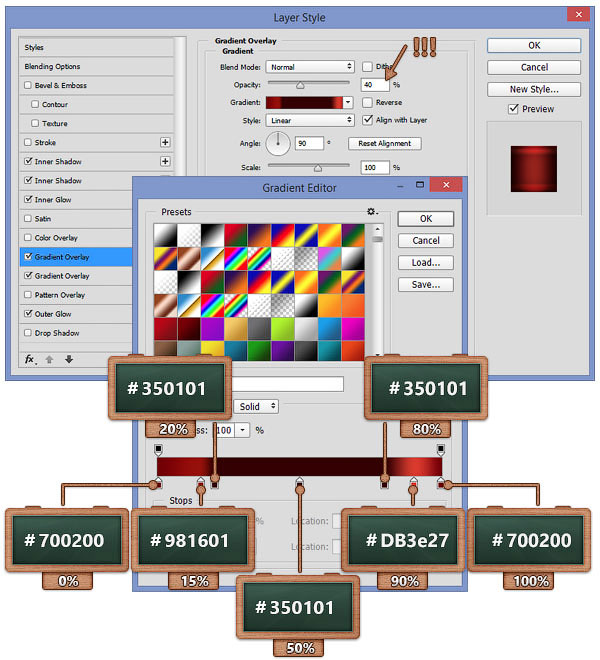Select the bright red color stop near the bar's right end
600x660 pixels.
413,483
